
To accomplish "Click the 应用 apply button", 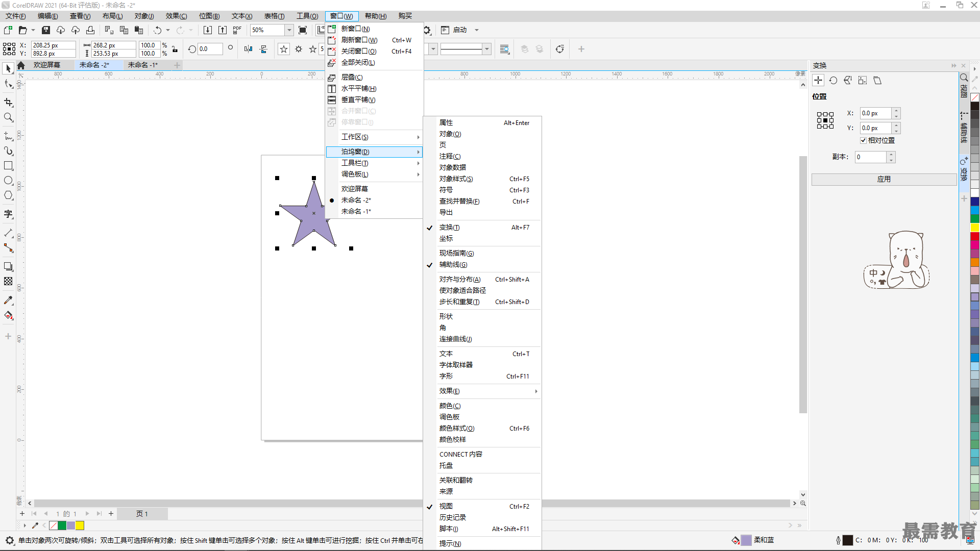I will 884,180.
